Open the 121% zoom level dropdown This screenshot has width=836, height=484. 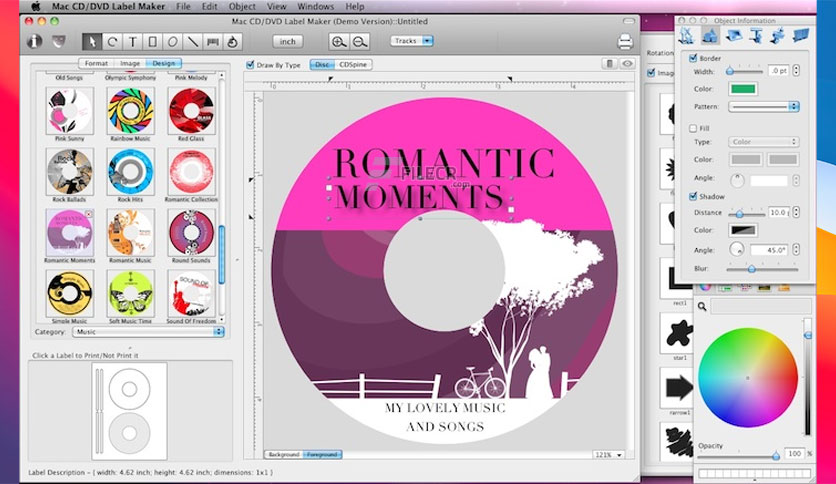point(608,455)
